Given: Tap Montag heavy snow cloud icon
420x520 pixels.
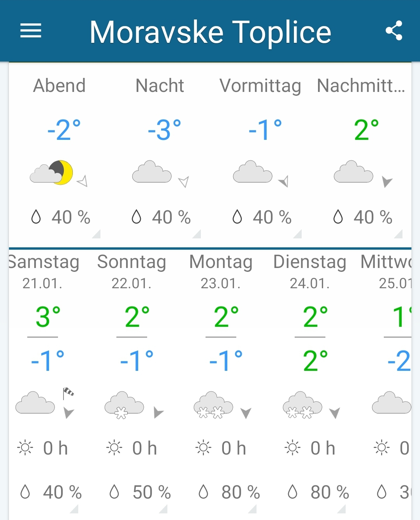Looking at the screenshot, I should [x=213, y=405].
